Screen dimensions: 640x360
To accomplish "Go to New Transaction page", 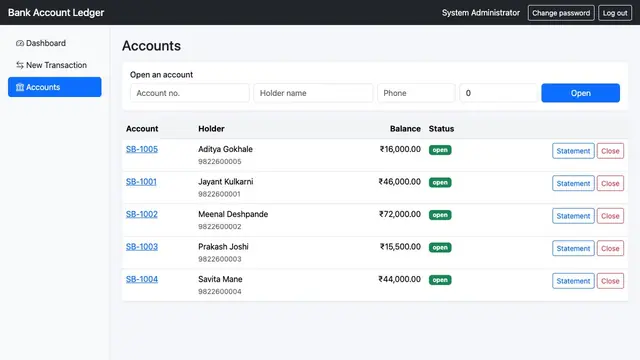I will [55, 65].
